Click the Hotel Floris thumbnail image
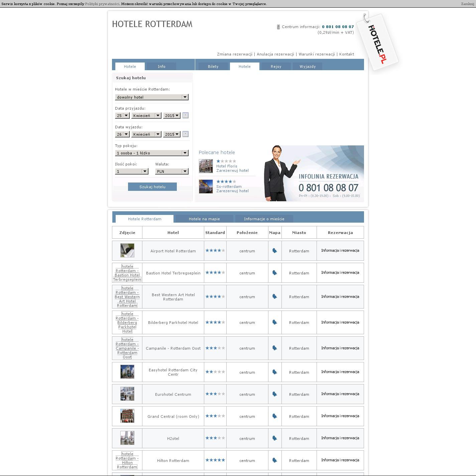This screenshot has width=476, height=476. click(206, 166)
